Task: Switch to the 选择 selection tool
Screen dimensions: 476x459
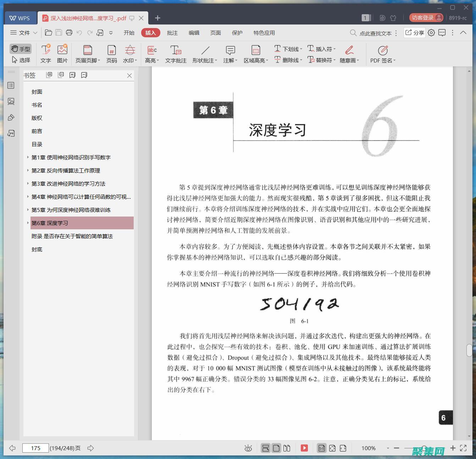Action: [x=21, y=60]
